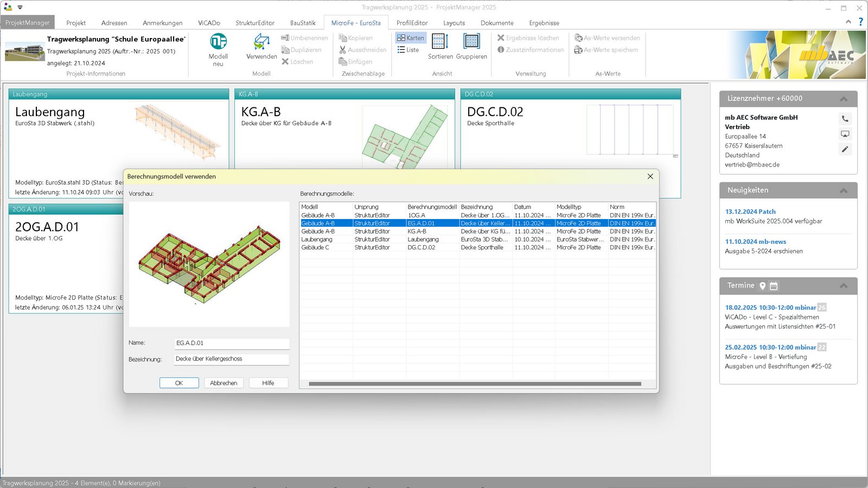Screen dimensions: 868x488
Task: Open the ViCADo ribbon tab
Action: pos(209,23)
